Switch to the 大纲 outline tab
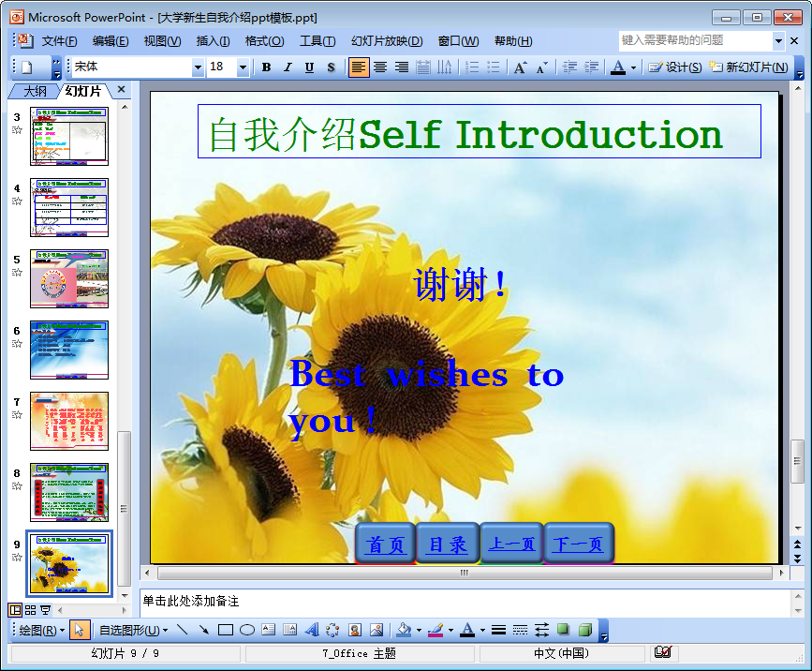This screenshot has width=812, height=671. (35, 91)
